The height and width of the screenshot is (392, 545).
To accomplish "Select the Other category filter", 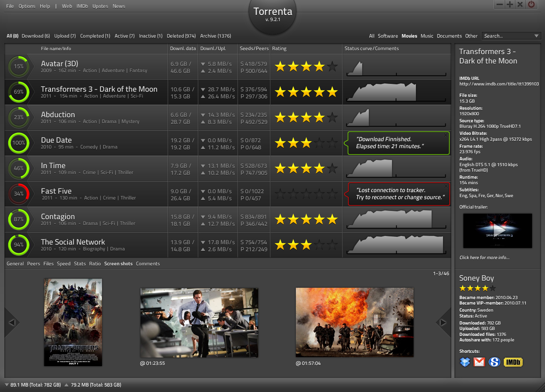I will coord(471,36).
